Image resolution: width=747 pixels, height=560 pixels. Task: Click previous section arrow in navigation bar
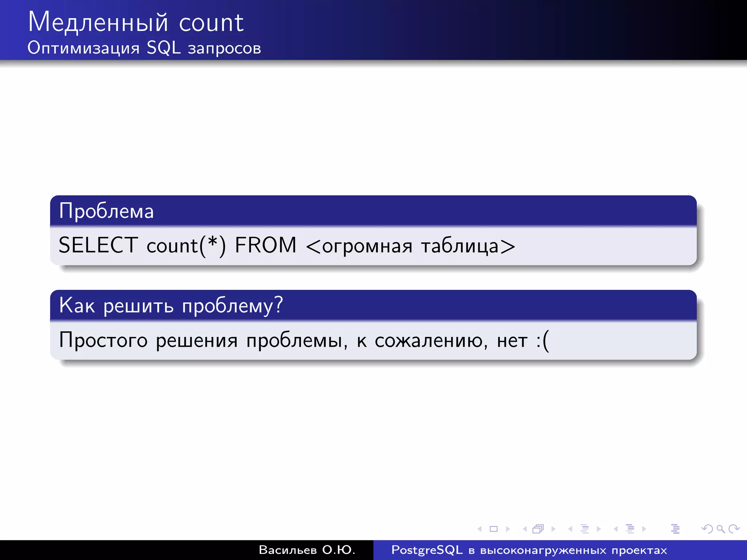616,529
